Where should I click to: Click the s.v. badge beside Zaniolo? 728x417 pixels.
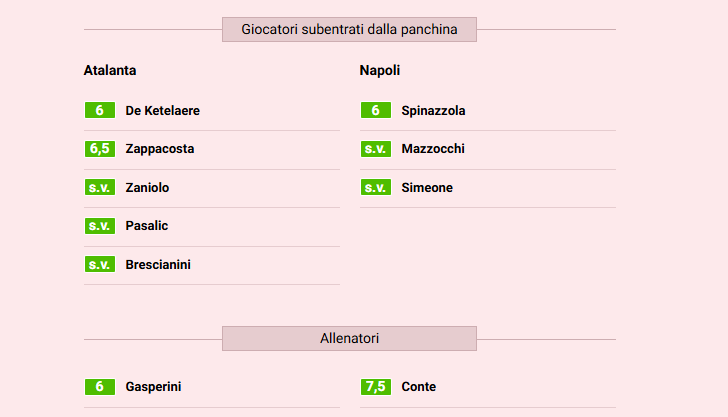click(x=99, y=188)
